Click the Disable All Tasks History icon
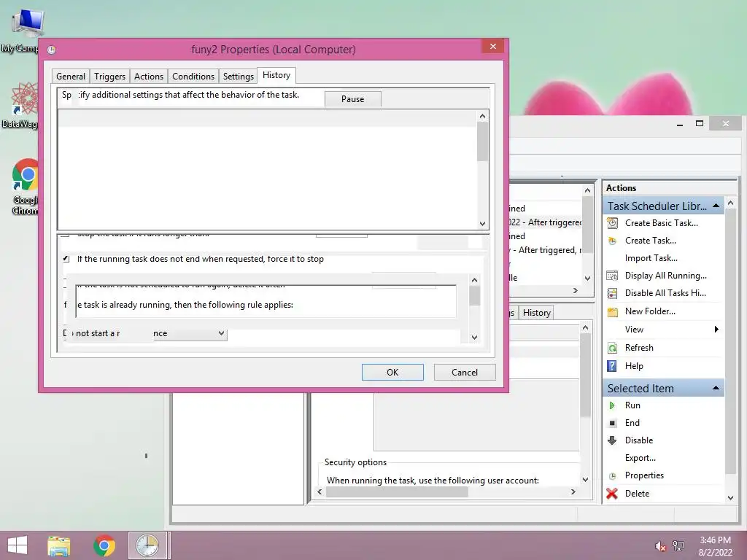 (x=612, y=293)
